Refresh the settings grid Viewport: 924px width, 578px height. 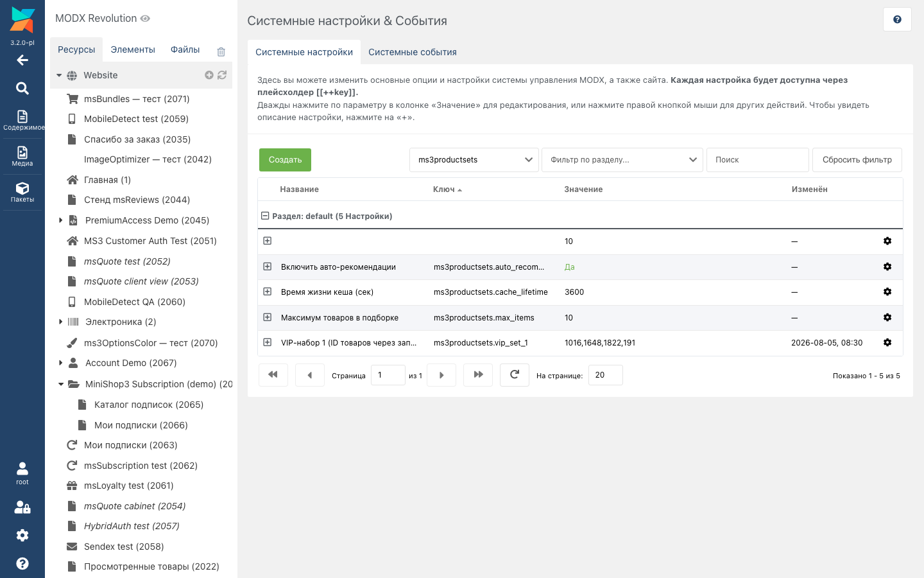[515, 375]
